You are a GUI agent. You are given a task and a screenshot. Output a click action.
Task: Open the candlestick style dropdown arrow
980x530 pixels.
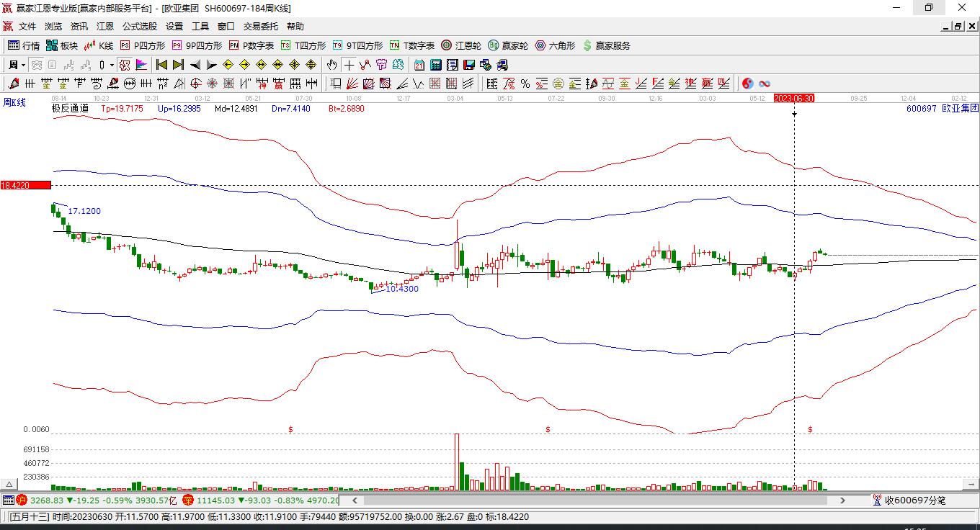(112, 65)
